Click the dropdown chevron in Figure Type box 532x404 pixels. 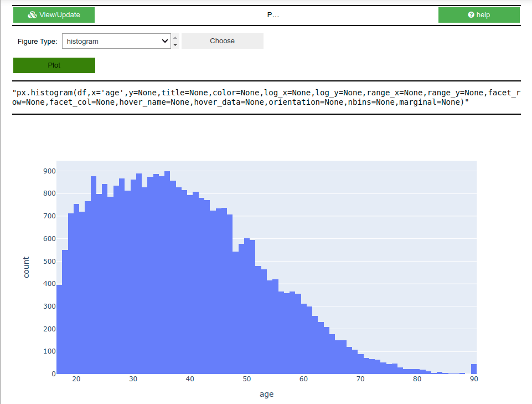coord(165,40)
